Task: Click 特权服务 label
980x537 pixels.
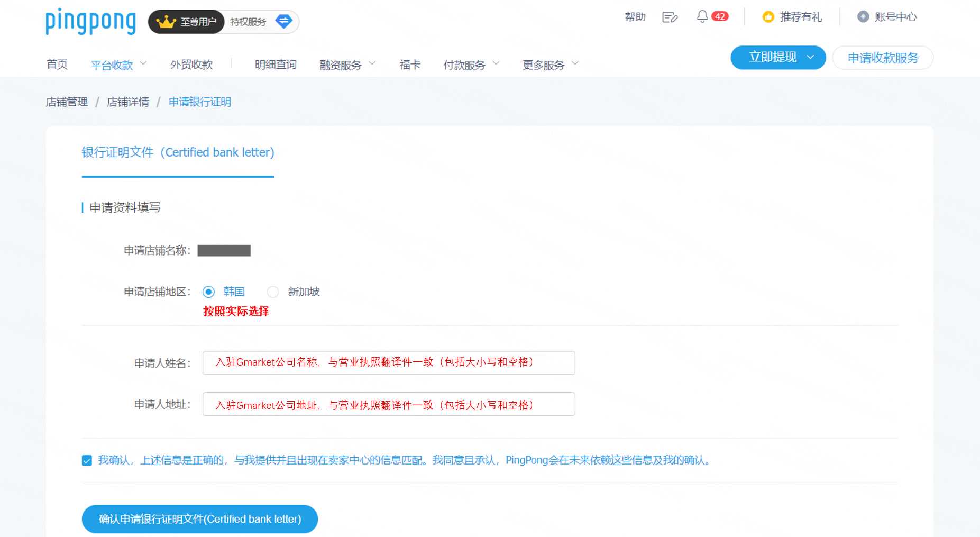Action: pyautogui.click(x=248, y=22)
